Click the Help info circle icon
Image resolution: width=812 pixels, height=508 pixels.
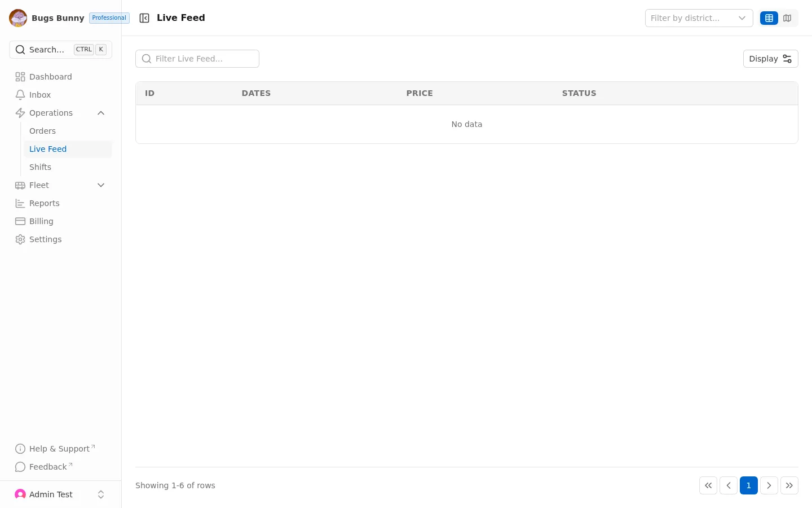pyautogui.click(x=20, y=449)
